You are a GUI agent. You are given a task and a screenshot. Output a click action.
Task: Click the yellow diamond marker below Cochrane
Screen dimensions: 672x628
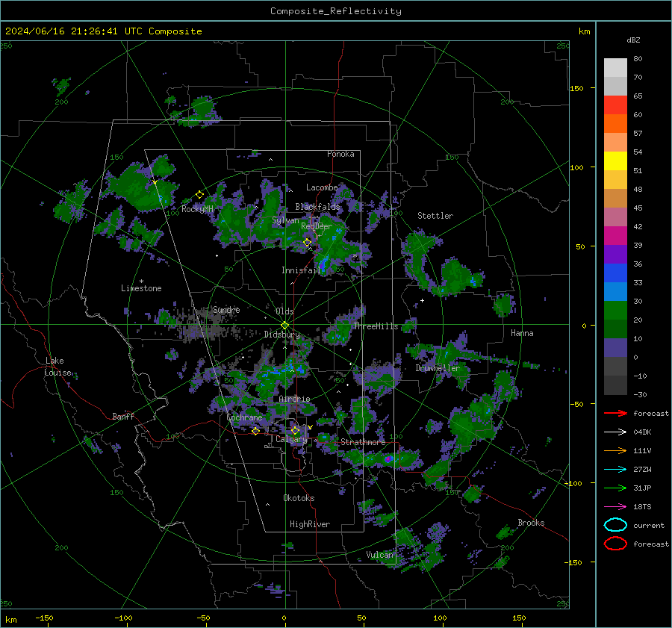point(256,431)
